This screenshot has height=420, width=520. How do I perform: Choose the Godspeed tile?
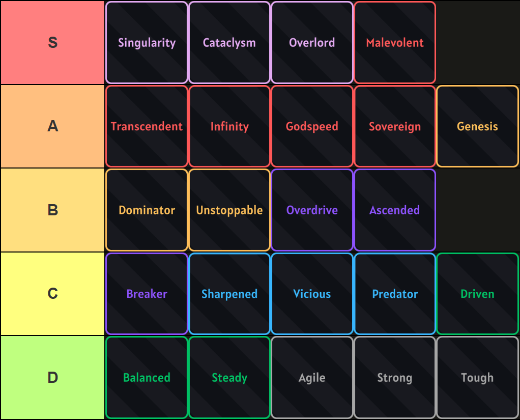click(312, 126)
